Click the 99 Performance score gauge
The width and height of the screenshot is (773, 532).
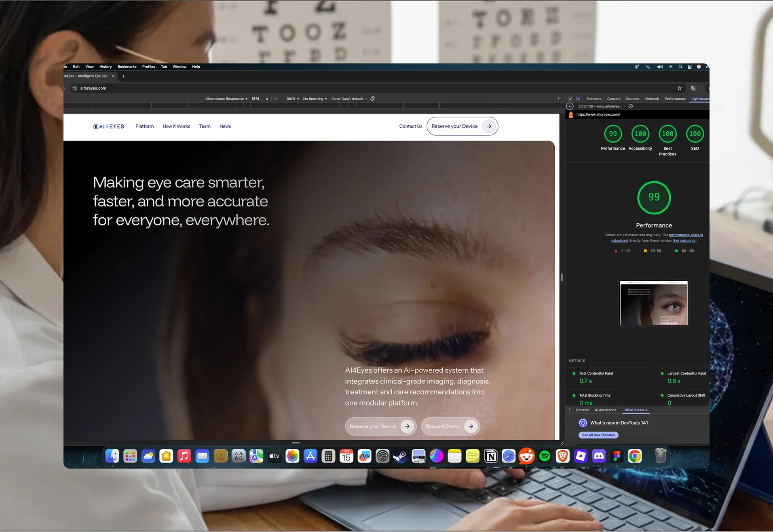[x=654, y=198]
